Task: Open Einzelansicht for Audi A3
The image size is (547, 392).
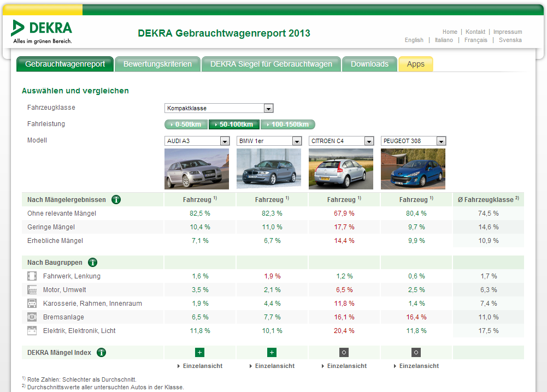Action: [200, 366]
